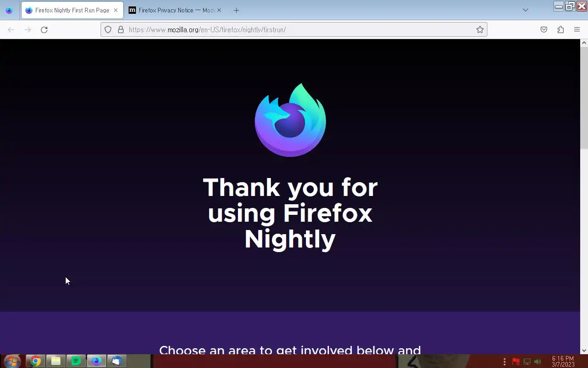The width and height of the screenshot is (588, 368).
Task: Show hidden system tray icons
Action: 504,362
